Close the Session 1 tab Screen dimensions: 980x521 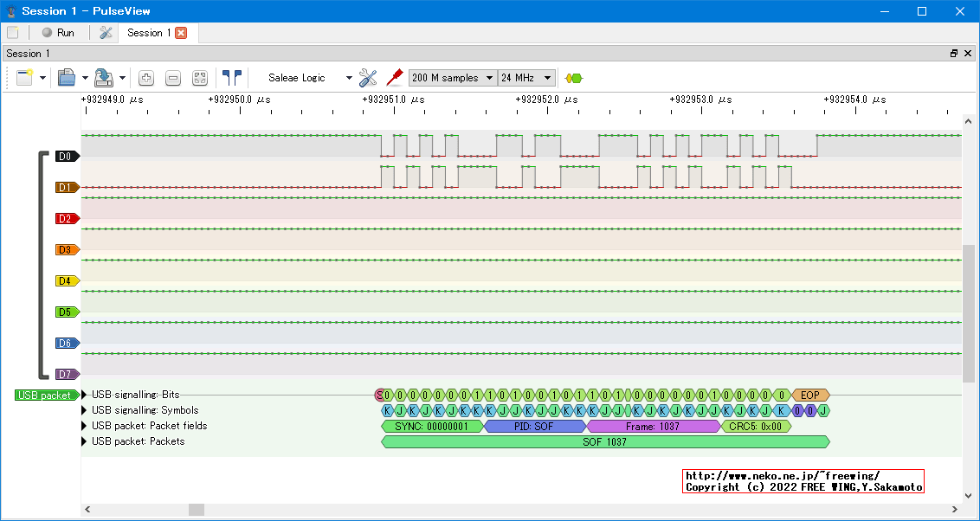click(181, 33)
